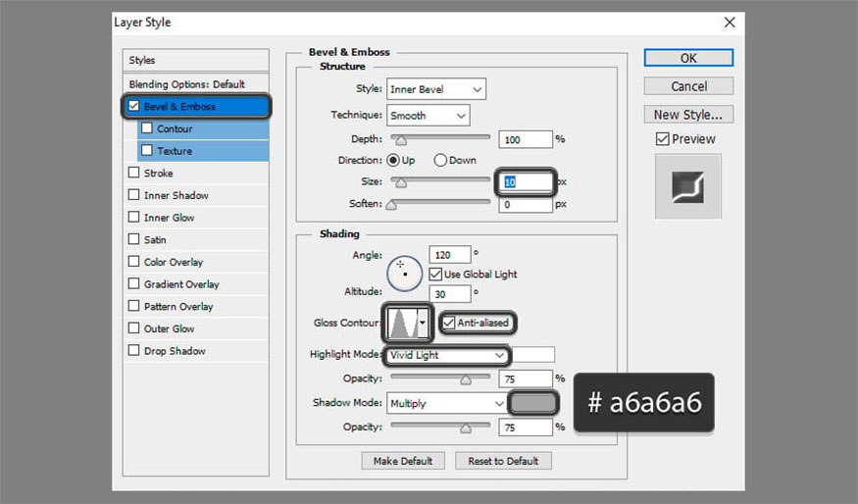This screenshot has height=504, width=858.
Task: Expand the Technique dropdown set to Smooth
Action: coord(428,115)
